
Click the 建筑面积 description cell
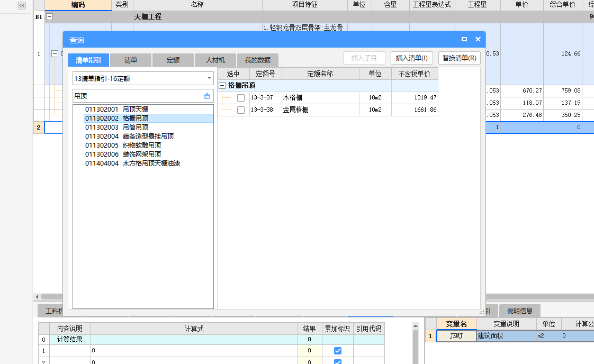point(506,336)
